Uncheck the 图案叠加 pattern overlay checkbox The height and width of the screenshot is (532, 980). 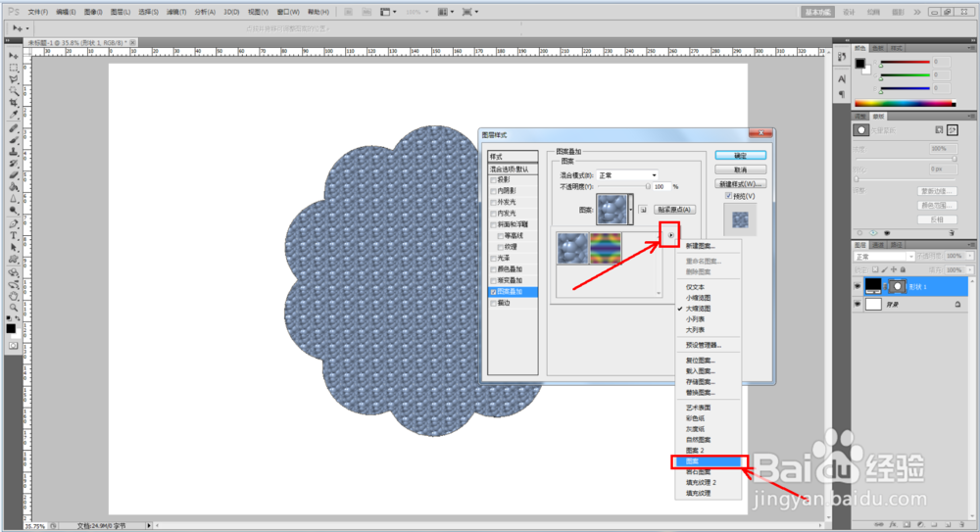(493, 292)
